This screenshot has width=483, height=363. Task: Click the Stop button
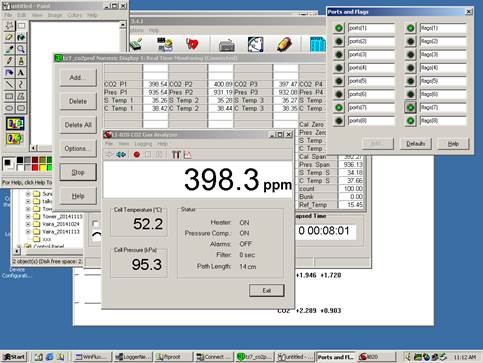point(78,172)
